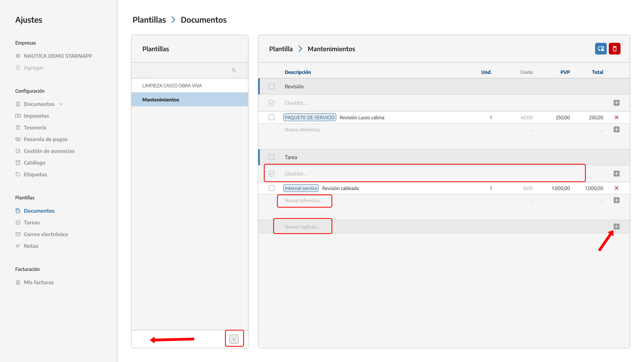Click the Tesorería bank icon in sidebar
This screenshot has height=362, width=644.
[18, 127]
